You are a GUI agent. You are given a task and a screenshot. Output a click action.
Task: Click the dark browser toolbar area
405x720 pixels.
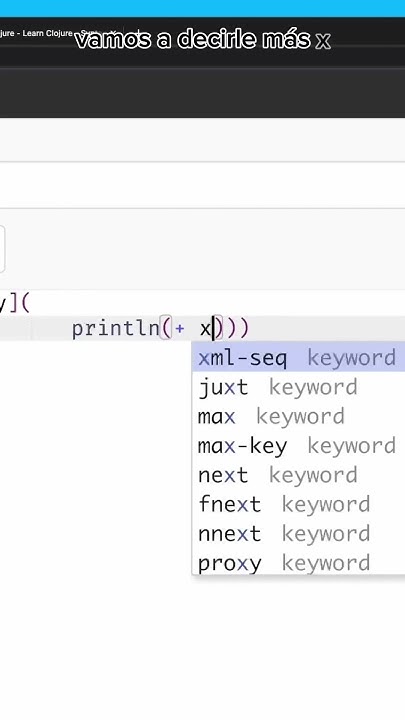pyautogui.click(x=202, y=92)
